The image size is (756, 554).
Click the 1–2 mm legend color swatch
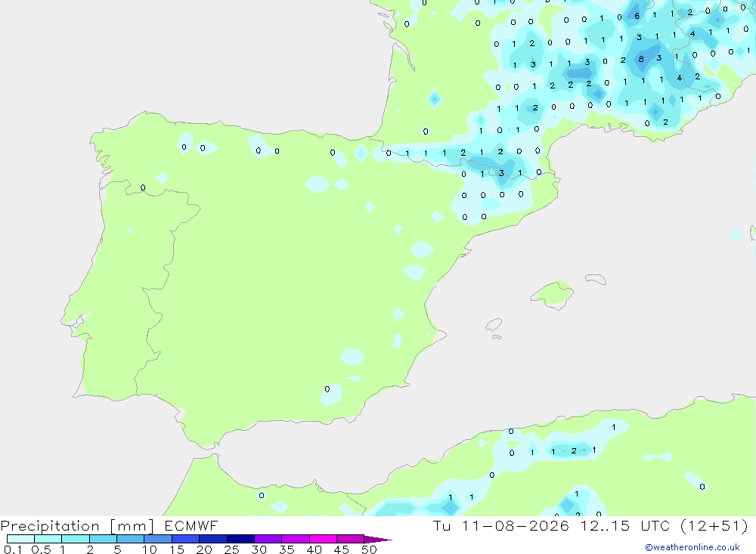point(76,539)
